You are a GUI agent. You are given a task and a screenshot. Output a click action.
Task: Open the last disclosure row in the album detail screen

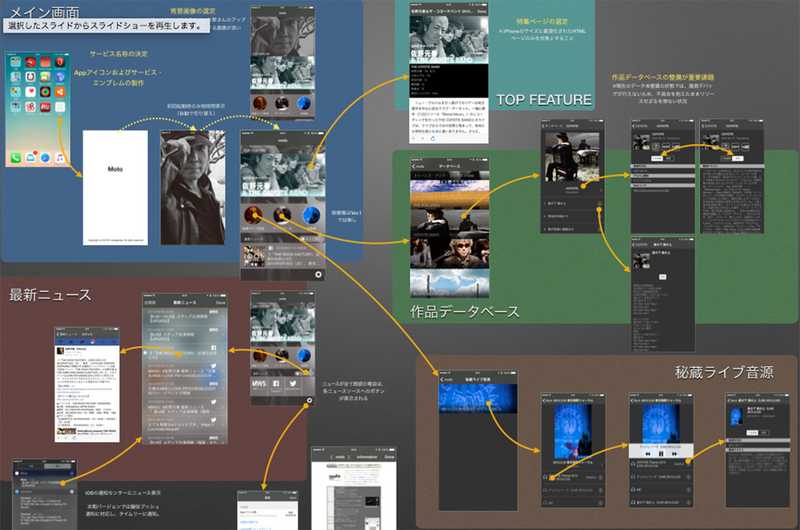pos(570,229)
